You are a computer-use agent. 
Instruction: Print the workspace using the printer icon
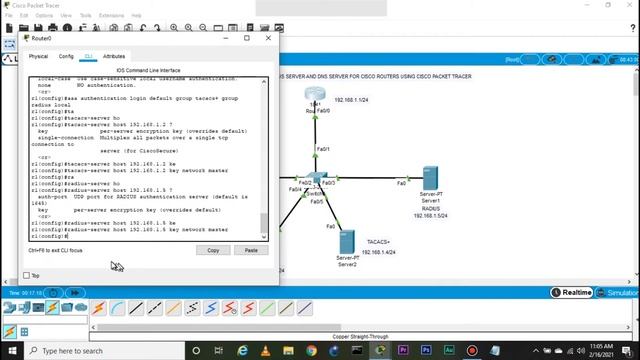click(53, 28)
